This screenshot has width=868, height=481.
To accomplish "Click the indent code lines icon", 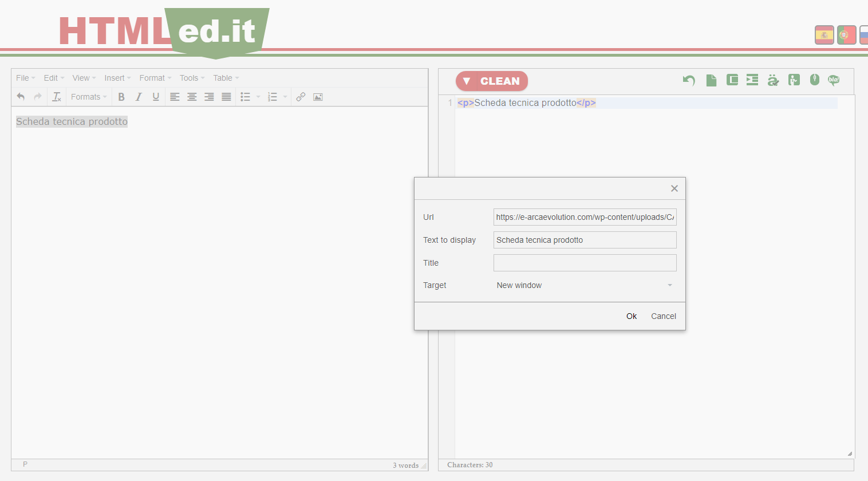I will pyautogui.click(x=752, y=80).
